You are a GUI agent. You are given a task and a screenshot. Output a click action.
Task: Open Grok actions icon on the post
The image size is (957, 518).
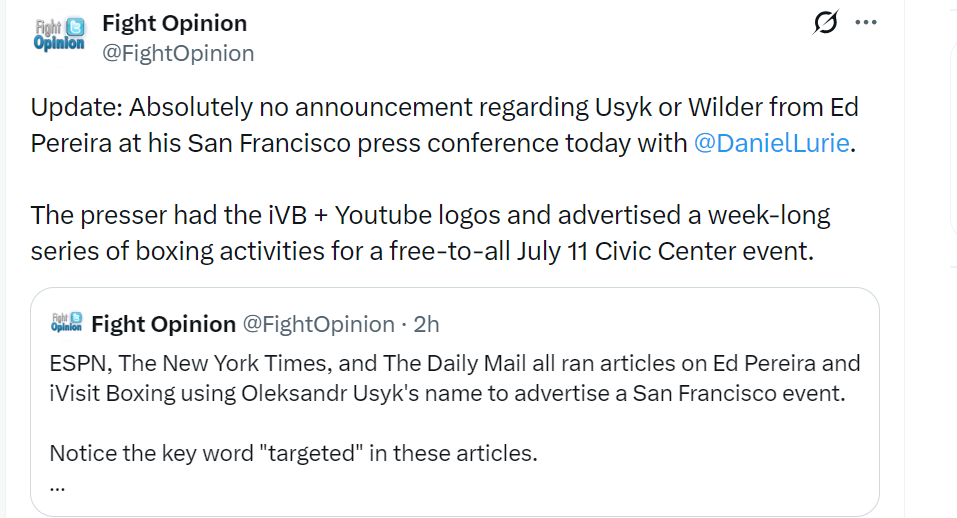pyautogui.click(x=825, y=23)
